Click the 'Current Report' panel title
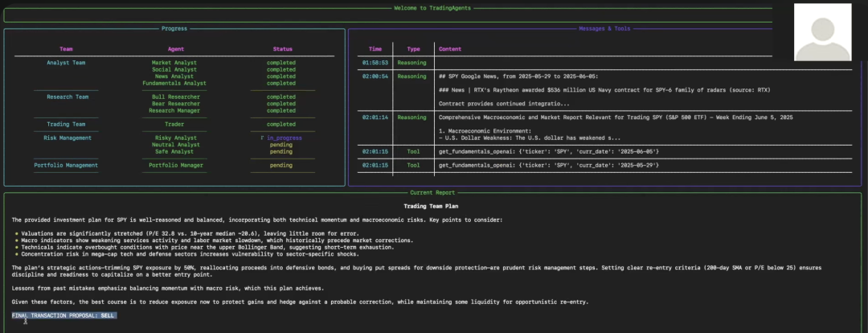Viewport: 868px width, 333px height. 433,192
